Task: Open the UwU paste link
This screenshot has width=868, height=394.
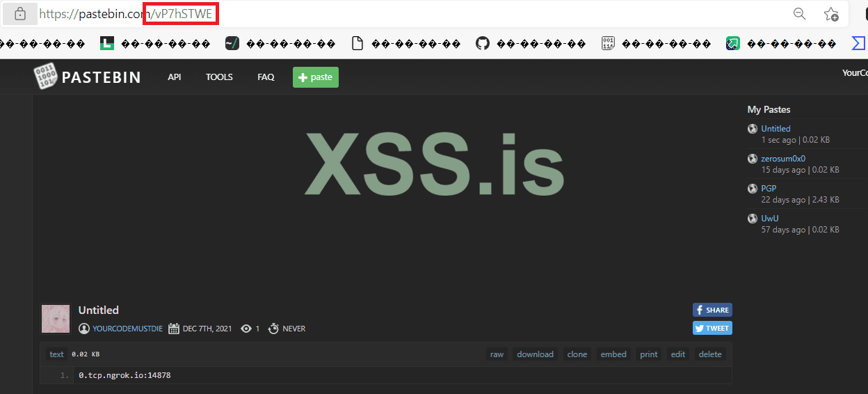Action: (x=770, y=219)
